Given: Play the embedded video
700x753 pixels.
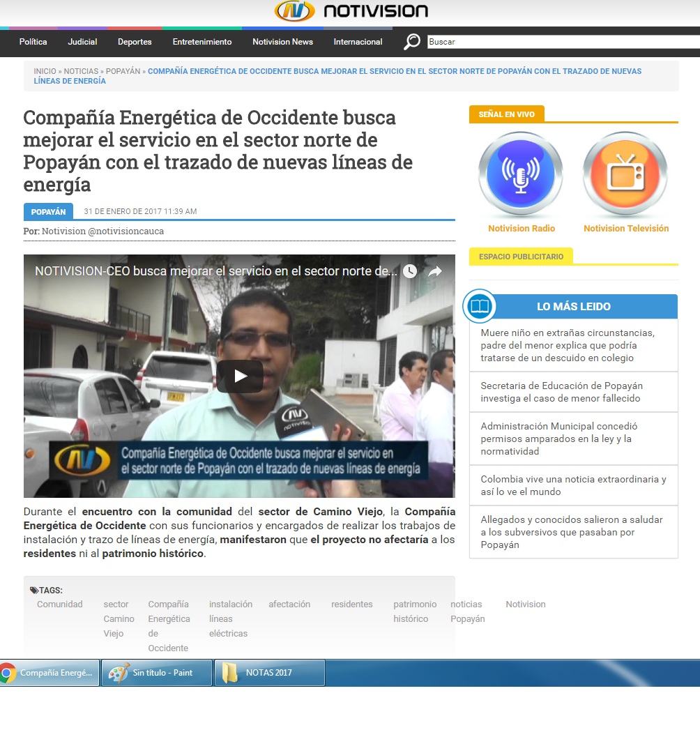Looking at the screenshot, I should 240,376.
